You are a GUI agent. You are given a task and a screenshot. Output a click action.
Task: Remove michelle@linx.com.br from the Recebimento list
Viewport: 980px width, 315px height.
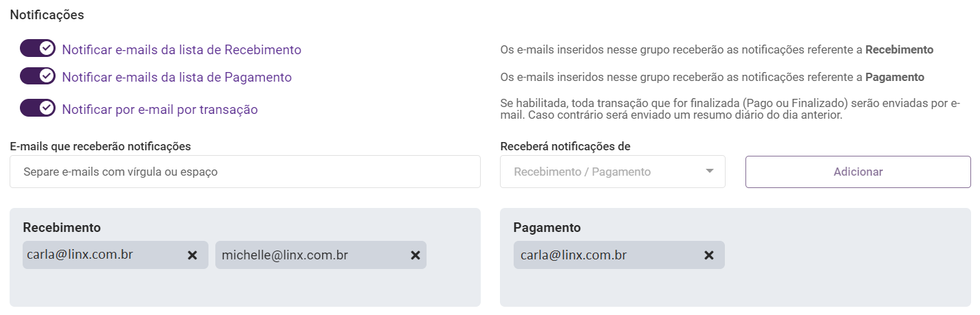tap(415, 255)
